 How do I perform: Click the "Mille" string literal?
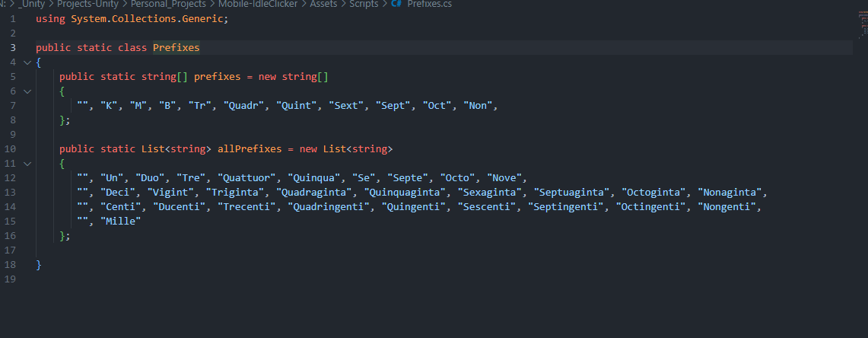coord(120,221)
